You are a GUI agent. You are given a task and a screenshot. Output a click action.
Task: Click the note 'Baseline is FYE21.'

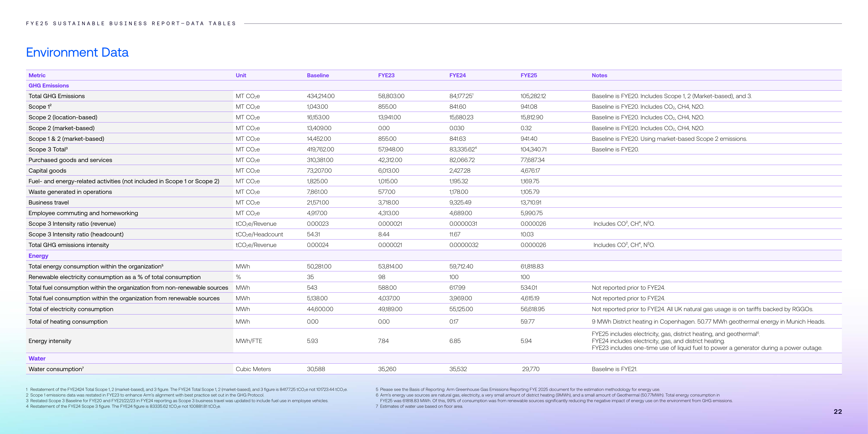[615, 369]
